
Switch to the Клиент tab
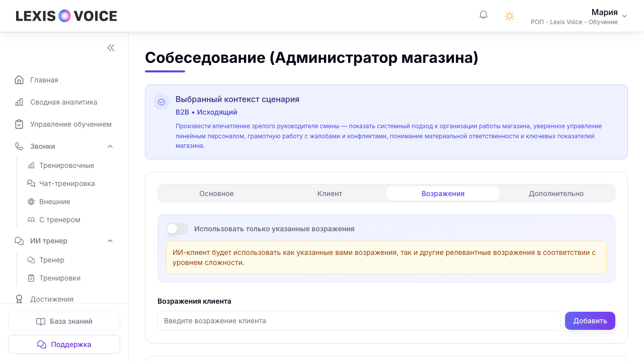330,194
